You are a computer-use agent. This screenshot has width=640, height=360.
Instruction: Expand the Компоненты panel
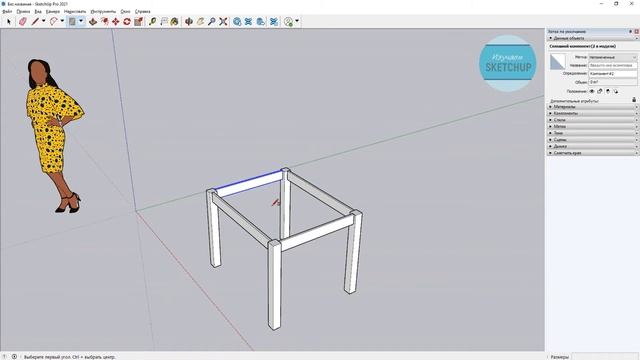pos(593,113)
